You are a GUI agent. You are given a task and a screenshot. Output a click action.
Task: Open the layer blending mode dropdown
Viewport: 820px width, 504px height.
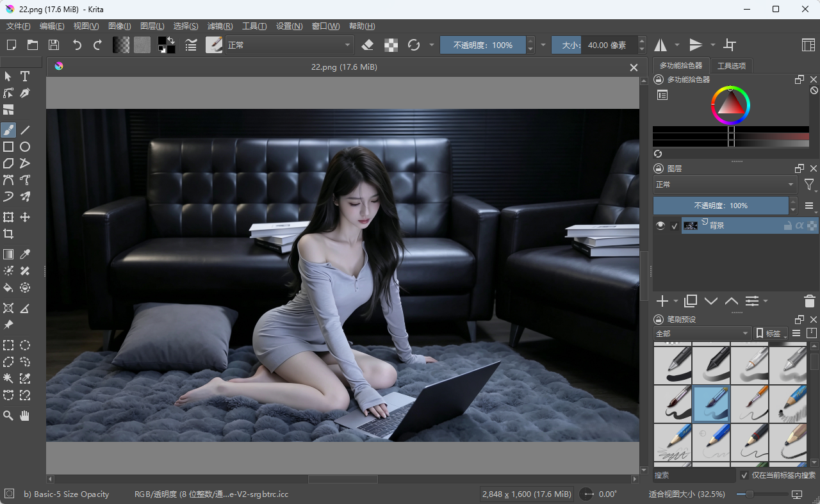[x=725, y=184]
